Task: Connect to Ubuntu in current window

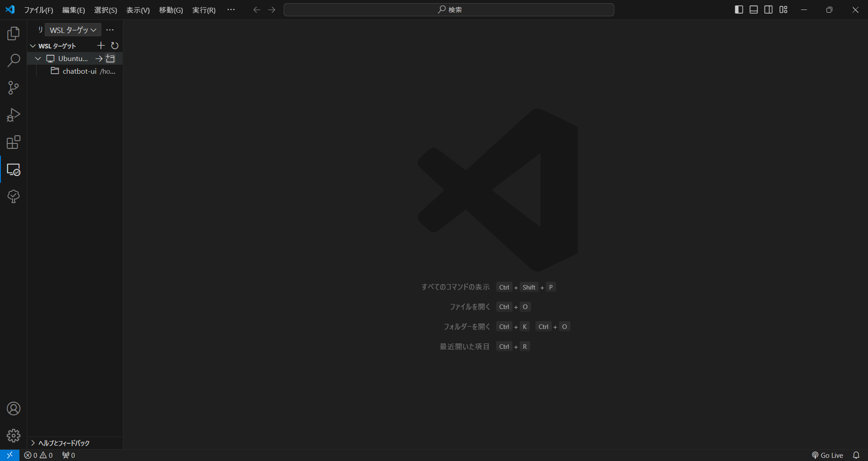Action: (x=99, y=58)
